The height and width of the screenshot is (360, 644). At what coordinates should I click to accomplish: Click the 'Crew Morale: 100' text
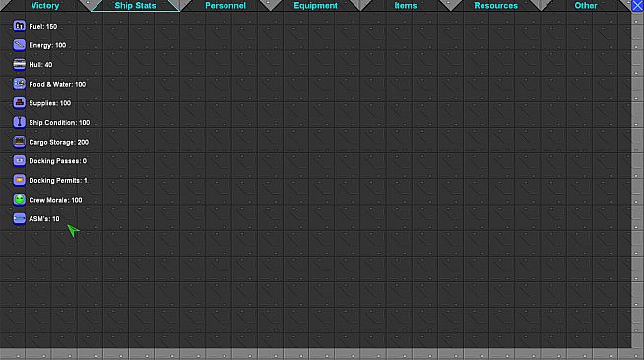click(x=55, y=200)
